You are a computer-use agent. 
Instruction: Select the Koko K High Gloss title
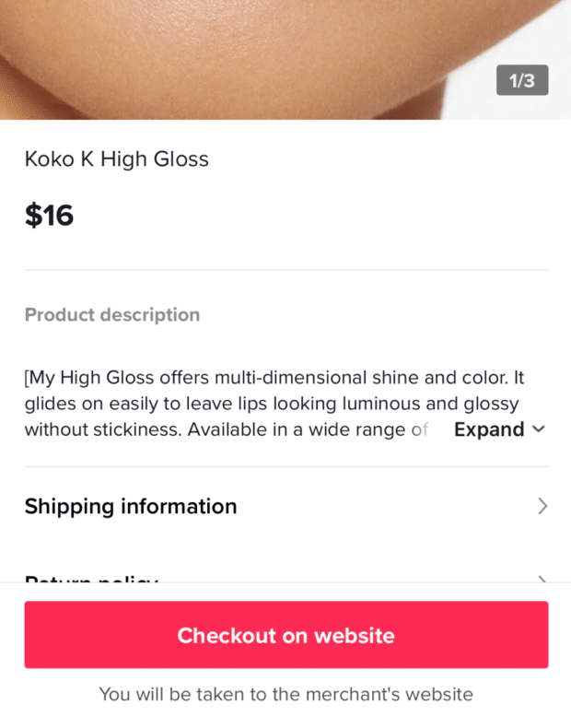click(117, 159)
